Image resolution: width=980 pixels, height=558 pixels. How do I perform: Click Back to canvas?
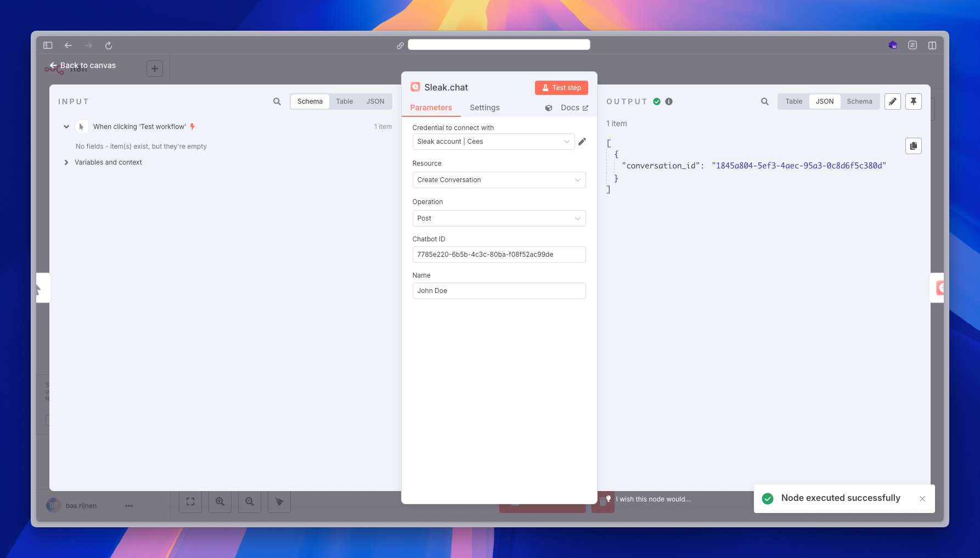83,65
